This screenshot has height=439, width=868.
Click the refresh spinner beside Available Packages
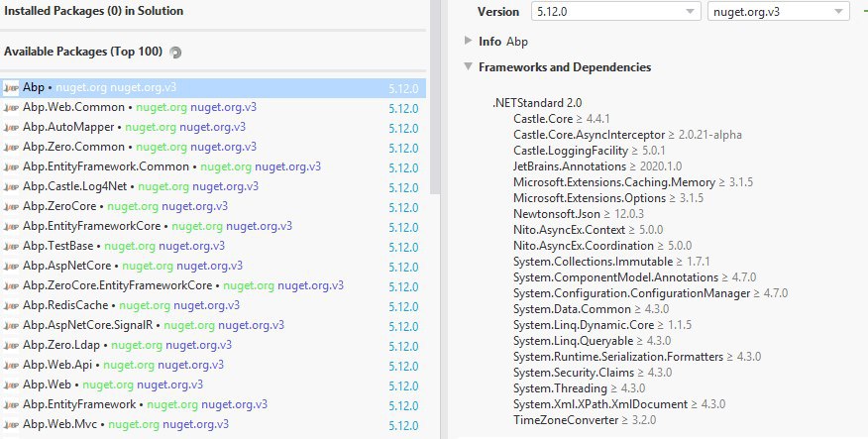click(x=175, y=53)
